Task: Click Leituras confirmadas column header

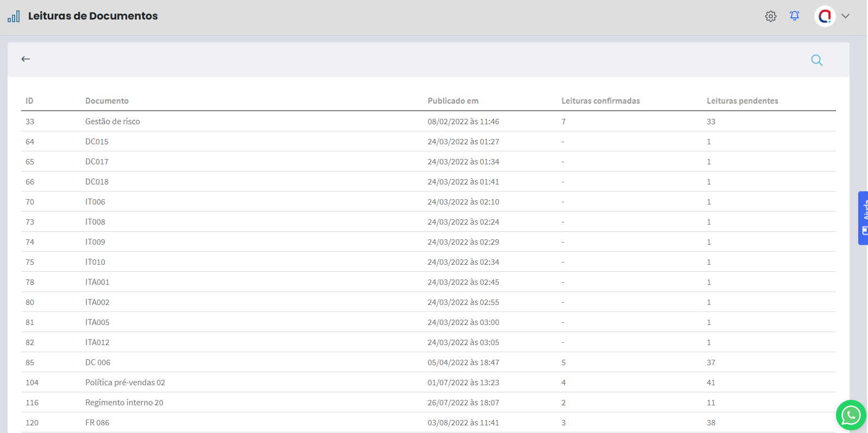Action: pos(600,101)
